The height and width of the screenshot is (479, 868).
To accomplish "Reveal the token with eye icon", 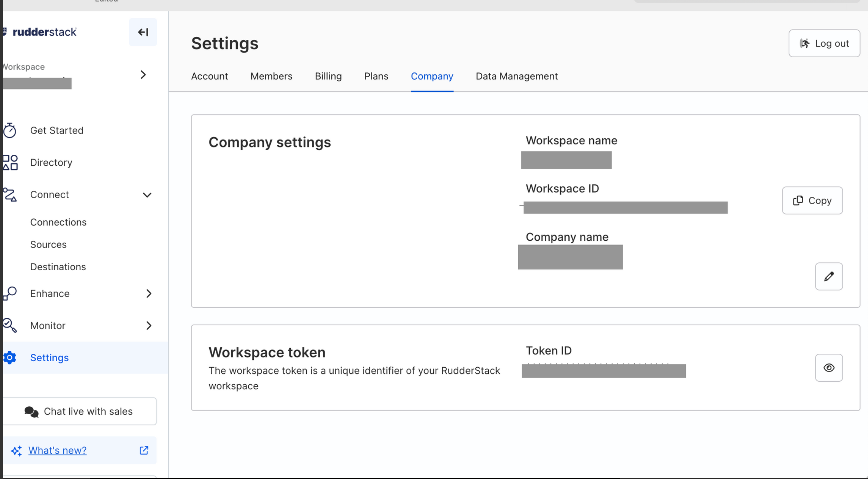I will pyautogui.click(x=829, y=368).
